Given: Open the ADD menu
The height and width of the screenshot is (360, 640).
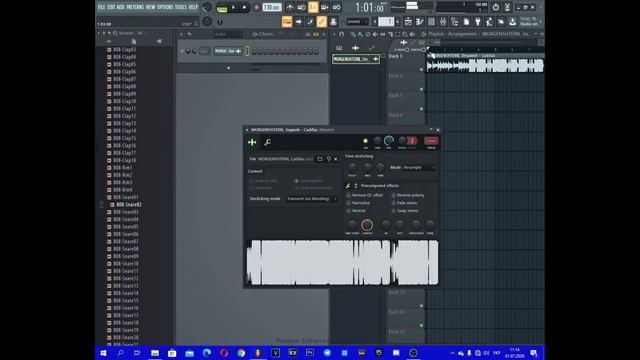Looking at the screenshot, I should point(121,7).
